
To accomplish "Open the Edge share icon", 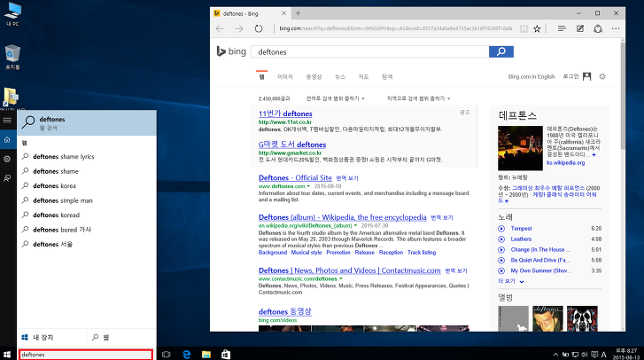I will coord(598,28).
